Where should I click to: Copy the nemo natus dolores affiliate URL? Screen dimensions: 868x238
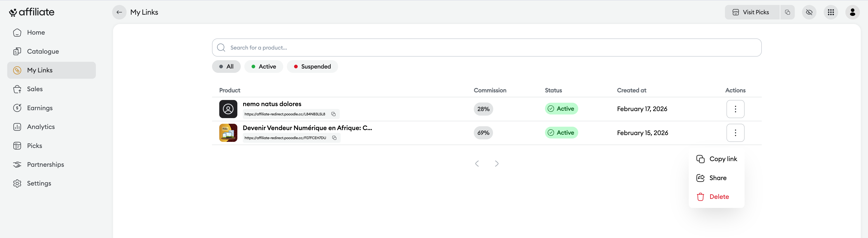tap(333, 114)
